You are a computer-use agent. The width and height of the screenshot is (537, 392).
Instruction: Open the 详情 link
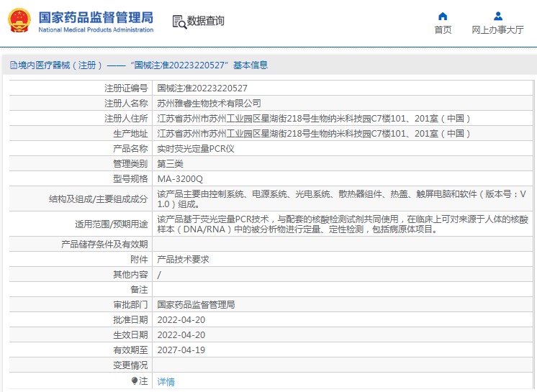pos(166,381)
